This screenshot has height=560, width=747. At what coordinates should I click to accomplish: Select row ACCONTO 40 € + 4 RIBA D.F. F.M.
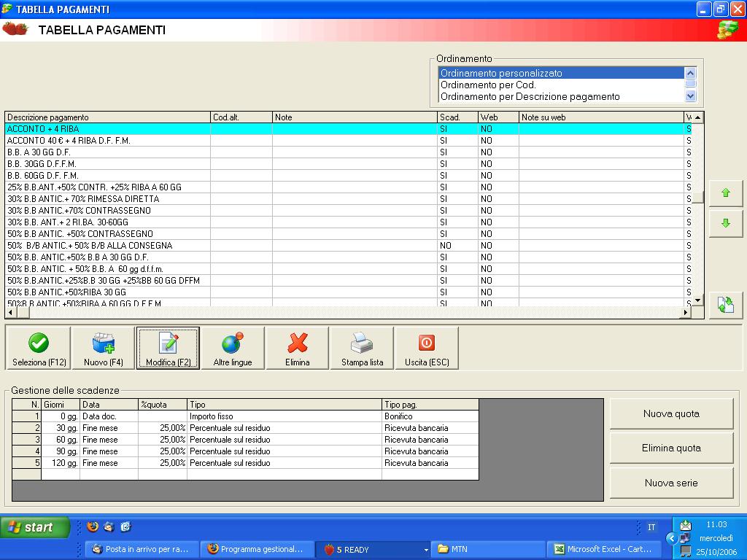coord(348,141)
